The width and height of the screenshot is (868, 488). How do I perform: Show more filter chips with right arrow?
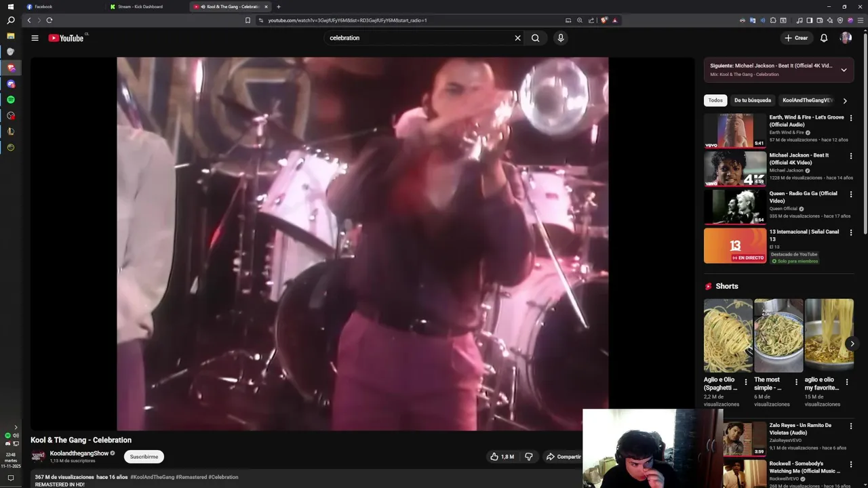pos(845,100)
